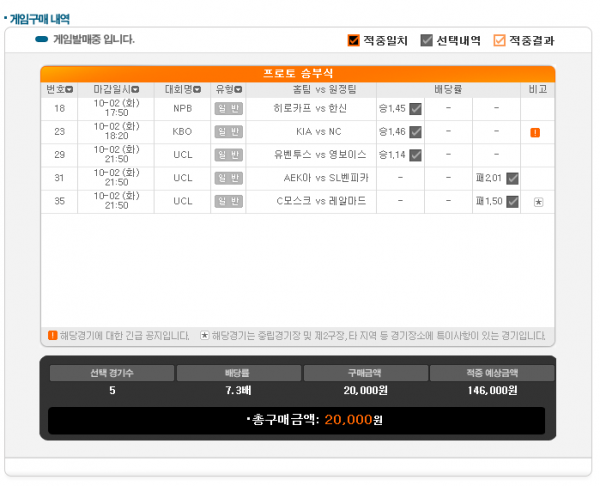Open the 대회명 column filter arrow
This screenshot has width=600, height=486.
[x=197, y=90]
